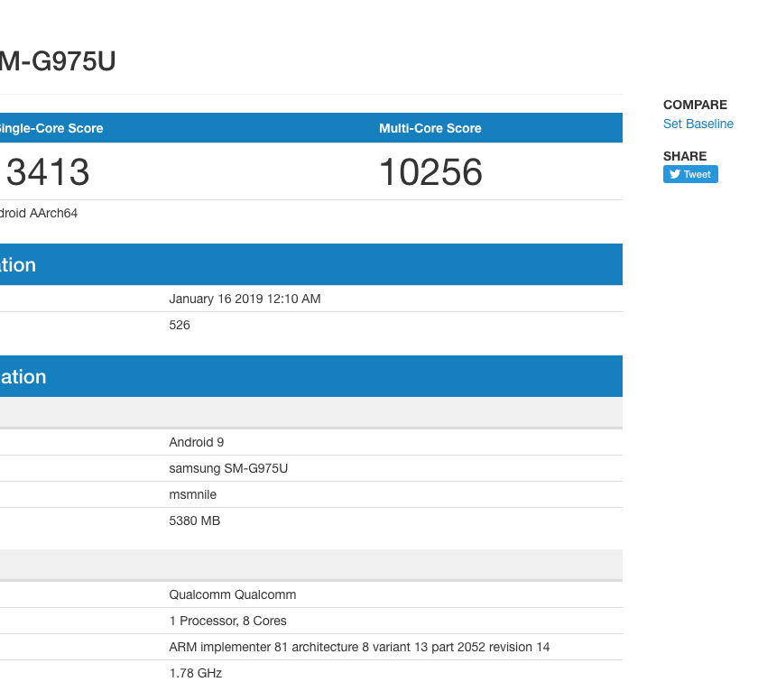Click the SHARE sidebar heading

click(685, 156)
